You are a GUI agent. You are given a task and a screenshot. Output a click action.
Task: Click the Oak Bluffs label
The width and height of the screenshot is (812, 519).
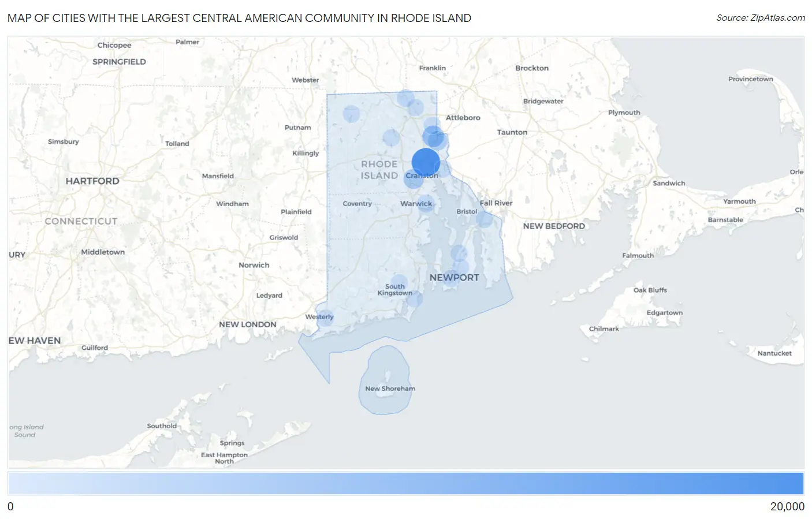pos(650,290)
